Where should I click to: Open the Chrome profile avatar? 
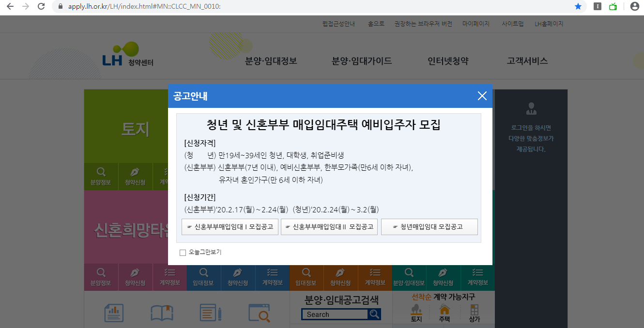coord(634,6)
